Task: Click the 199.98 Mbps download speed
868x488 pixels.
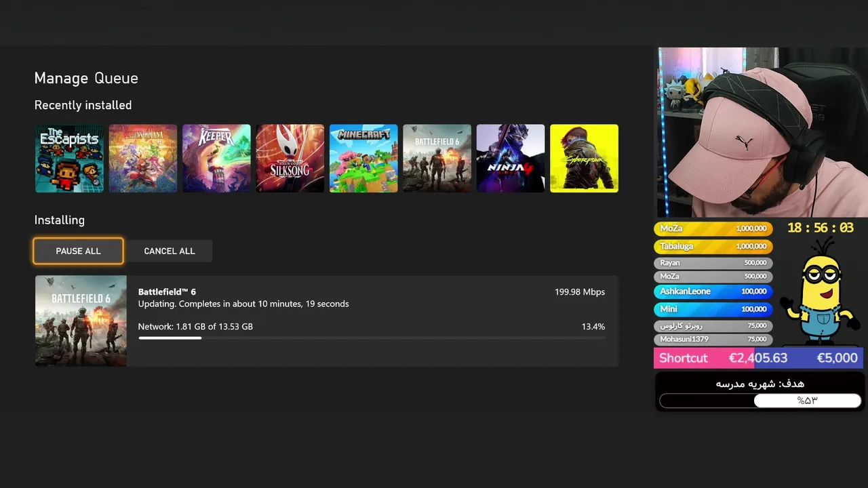Action: [580, 291]
